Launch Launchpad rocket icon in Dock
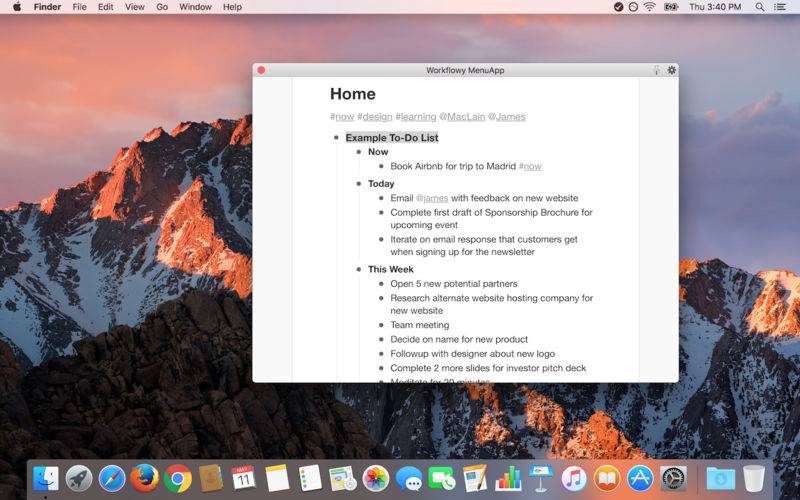The image size is (800, 500). point(79,479)
